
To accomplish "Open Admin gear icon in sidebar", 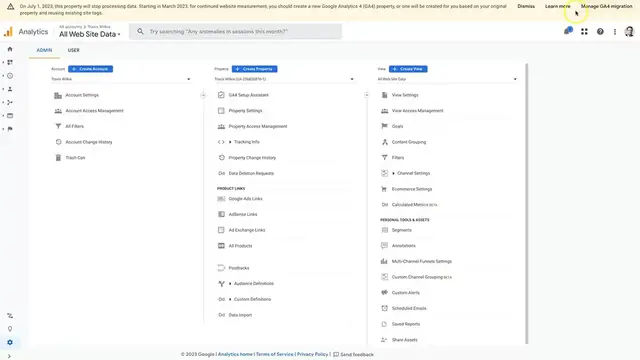I will pos(10,342).
